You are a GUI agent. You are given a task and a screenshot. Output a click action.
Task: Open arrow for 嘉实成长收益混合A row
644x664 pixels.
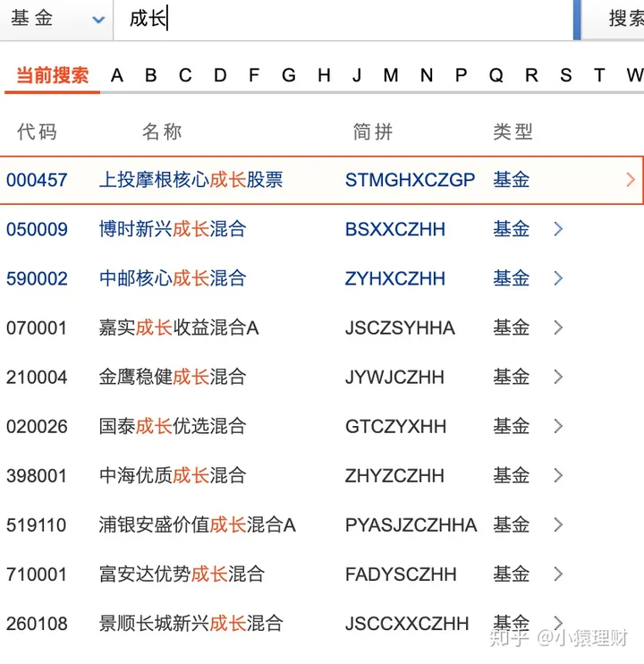558,328
